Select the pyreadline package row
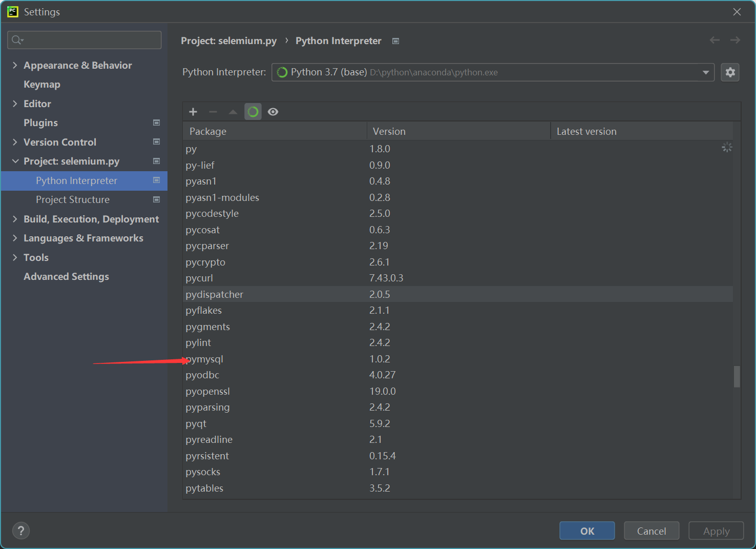Image resolution: width=756 pixels, height=549 pixels. [458, 439]
